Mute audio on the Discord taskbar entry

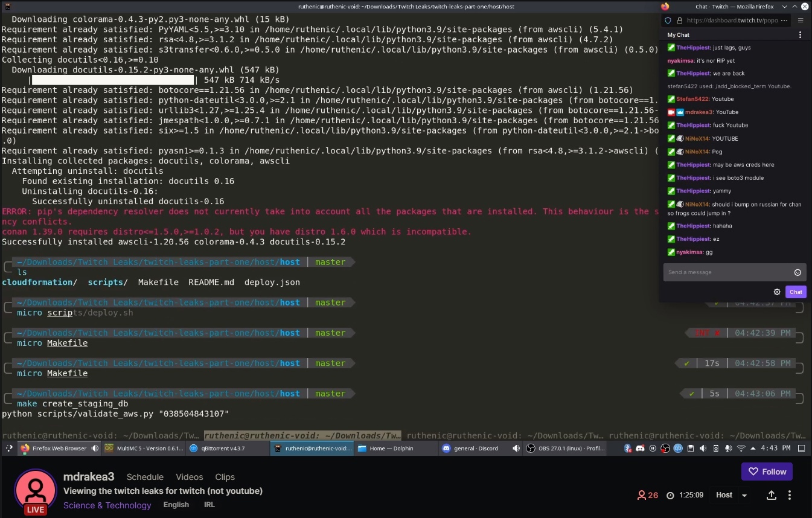[516, 449]
